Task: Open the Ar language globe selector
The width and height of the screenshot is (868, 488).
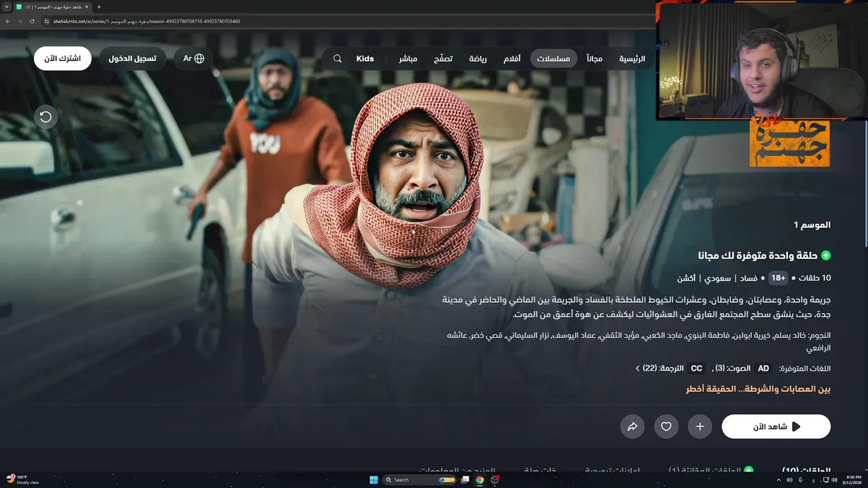Action: tap(194, 59)
